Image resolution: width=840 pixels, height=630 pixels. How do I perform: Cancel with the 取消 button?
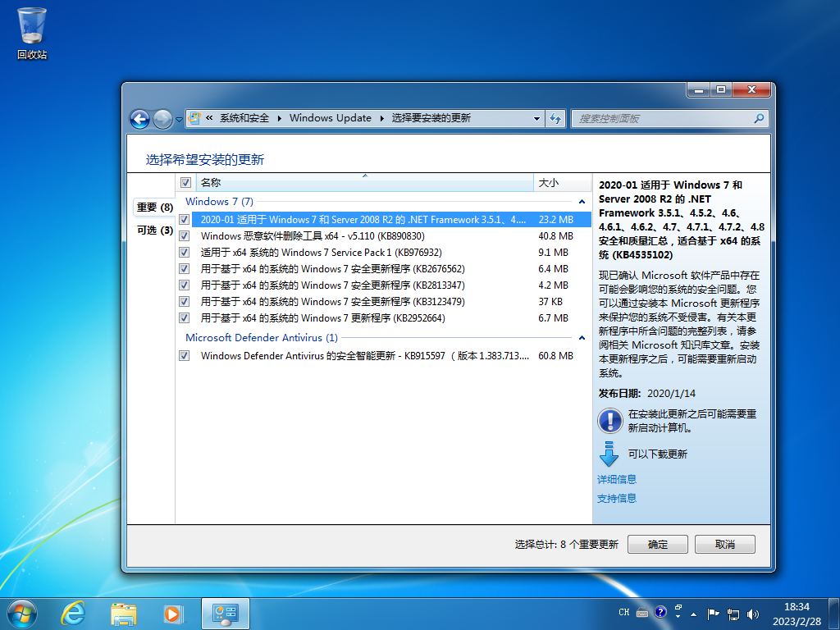coord(725,545)
